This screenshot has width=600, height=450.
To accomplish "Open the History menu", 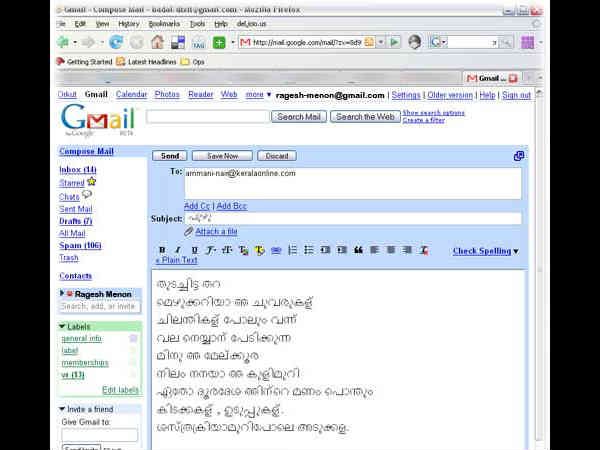I will [x=129, y=24].
